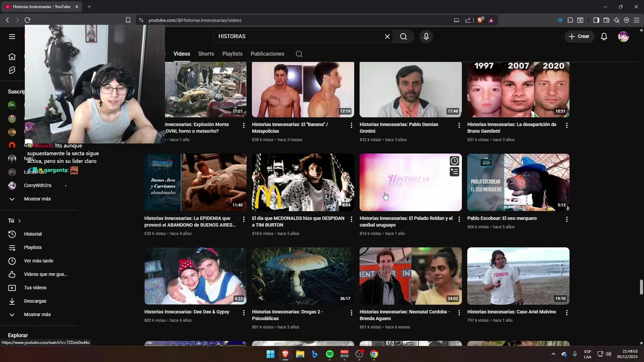Bookmark this page in address bar
644x362 pixels.
pyautogui.click(x=128, y=20)
